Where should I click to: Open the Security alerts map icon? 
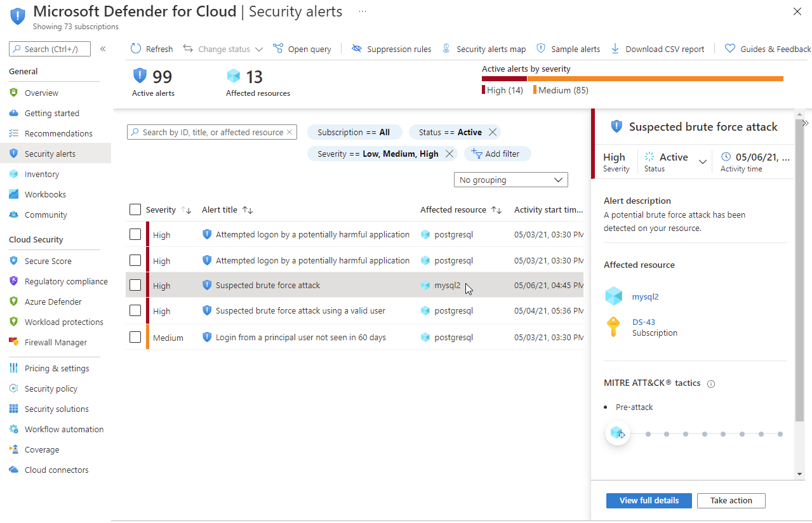point(446,48)
